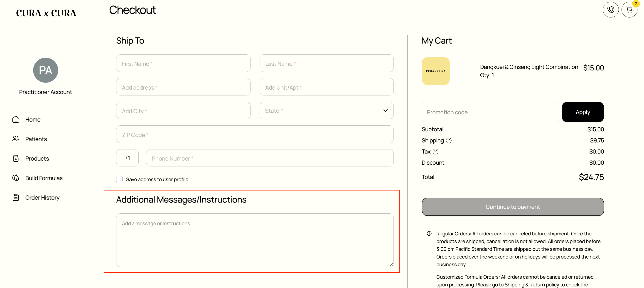Image resolution: width=644 pixels, height=288 pixels.
Task: Click the message or instructions textarea
Action: 255,240
